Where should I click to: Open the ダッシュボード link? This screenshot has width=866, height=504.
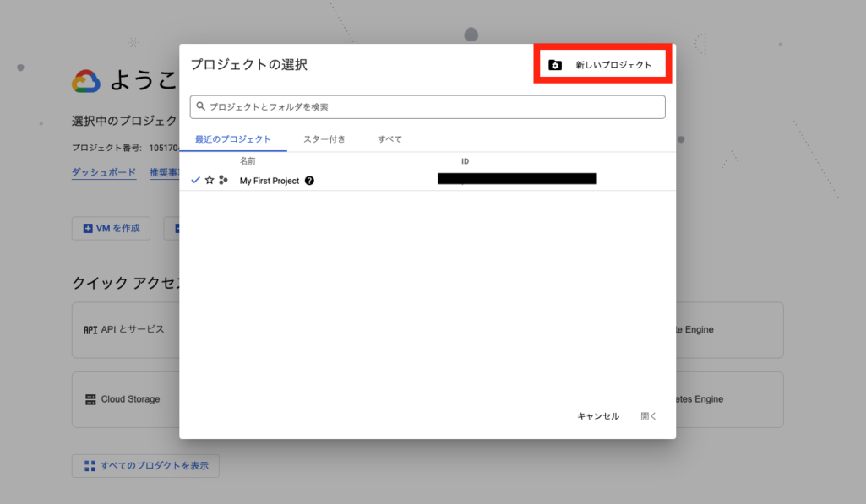[103, 172]
